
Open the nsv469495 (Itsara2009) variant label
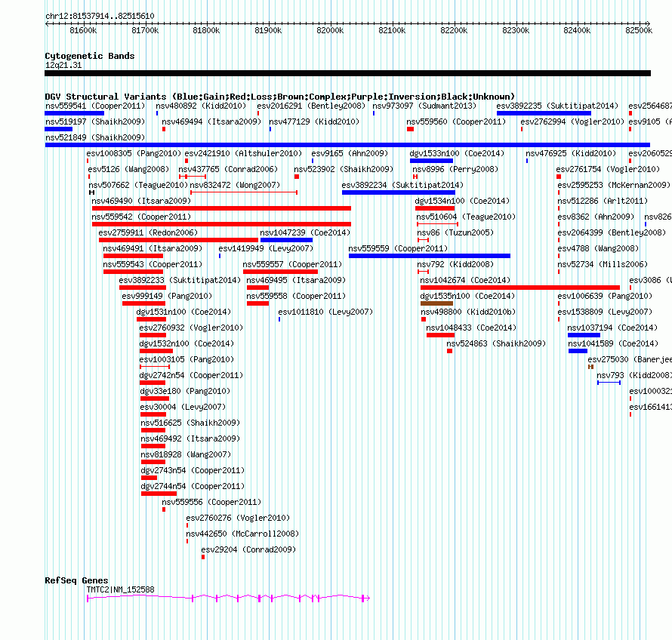pos(296,280)
